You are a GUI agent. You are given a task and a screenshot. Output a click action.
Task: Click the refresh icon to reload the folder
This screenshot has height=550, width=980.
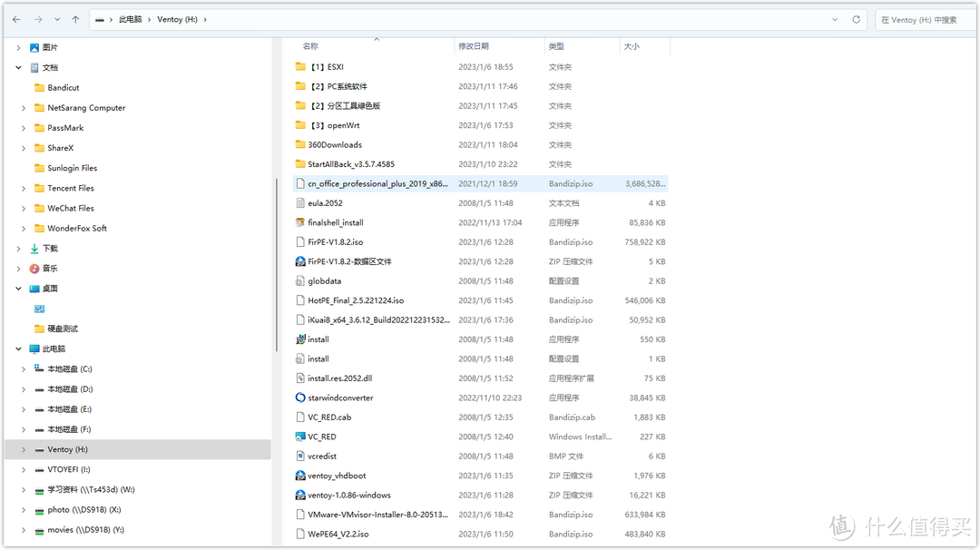855,17
